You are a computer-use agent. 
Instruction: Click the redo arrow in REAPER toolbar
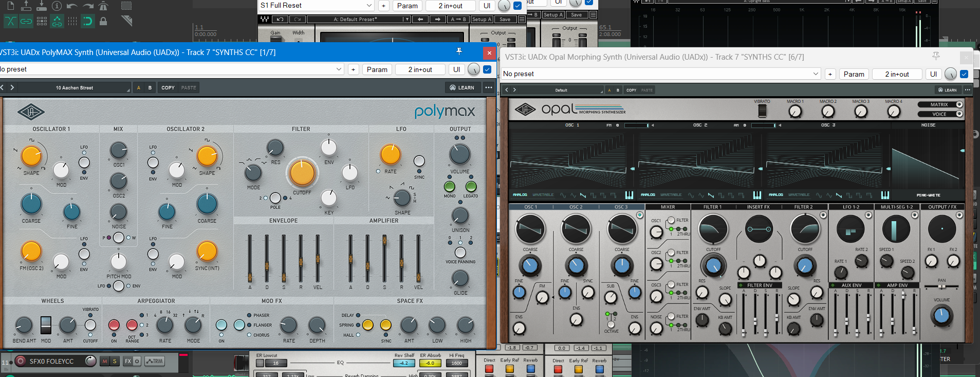(88, 6)
